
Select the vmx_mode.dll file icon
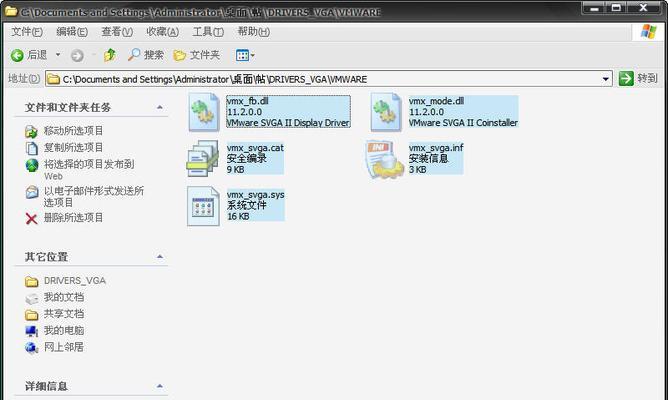386,112
